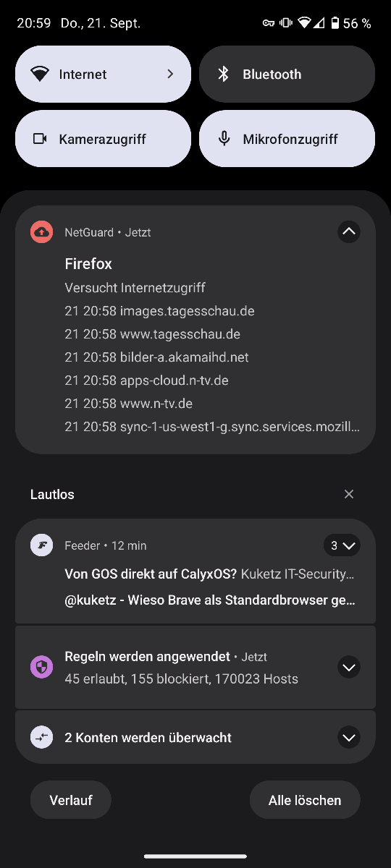Tap the NetGuard red cloud icon

click(x=42, y=232)
